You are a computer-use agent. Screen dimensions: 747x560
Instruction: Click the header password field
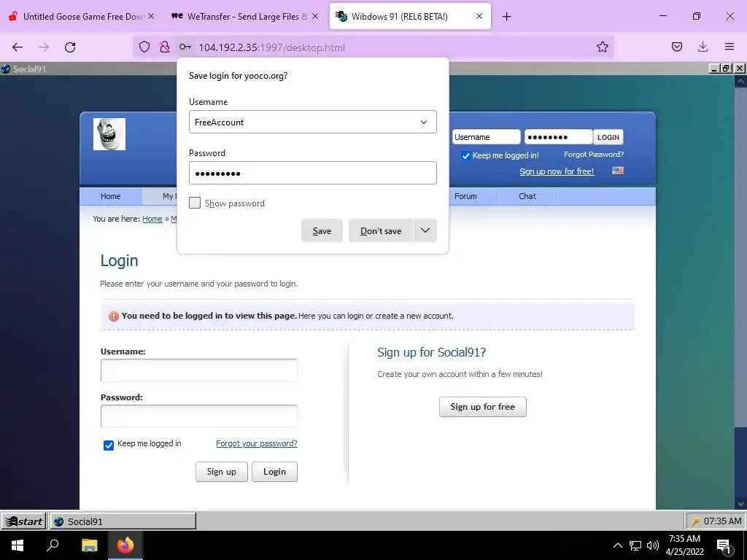tap(558, 137)
